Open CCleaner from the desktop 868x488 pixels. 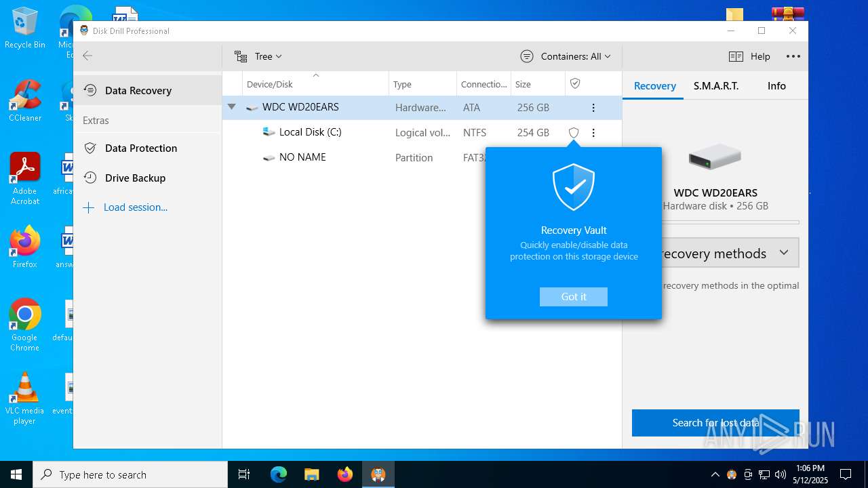25,100
